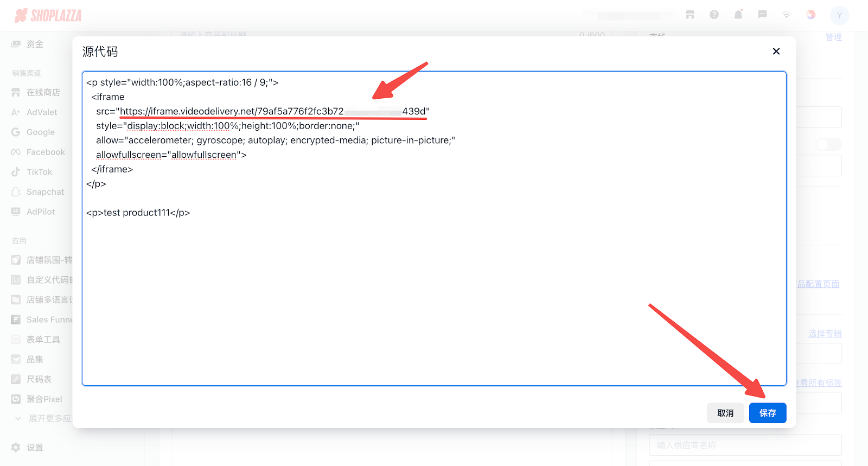Click the Shoplazza logo

[x=48, y=16]
